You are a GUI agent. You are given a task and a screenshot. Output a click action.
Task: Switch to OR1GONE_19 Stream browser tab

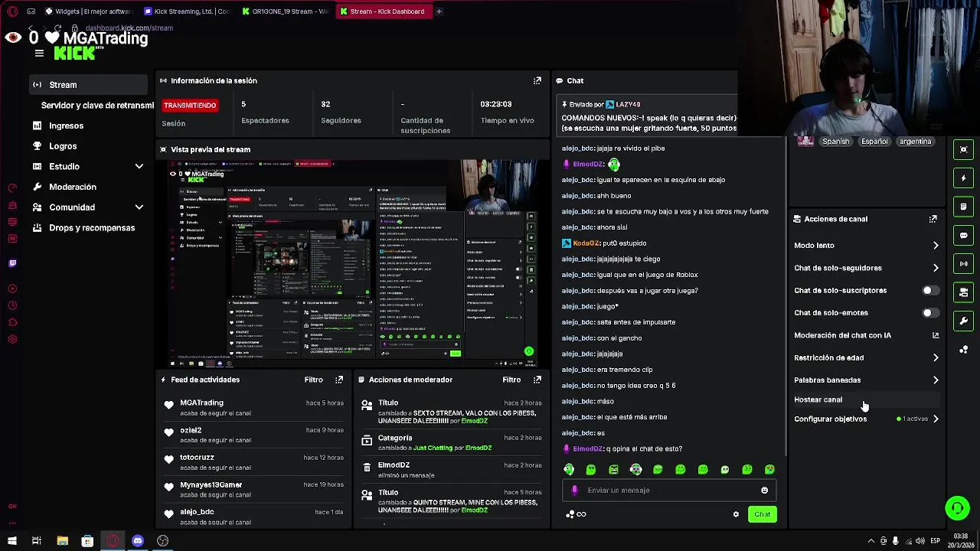(x=285, y=11)
